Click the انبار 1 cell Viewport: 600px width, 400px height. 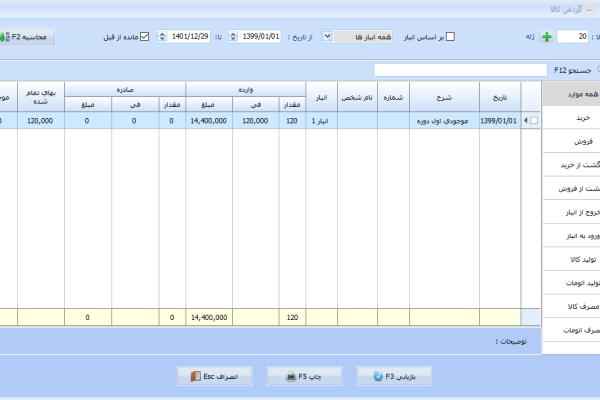(x=321, y=121)
